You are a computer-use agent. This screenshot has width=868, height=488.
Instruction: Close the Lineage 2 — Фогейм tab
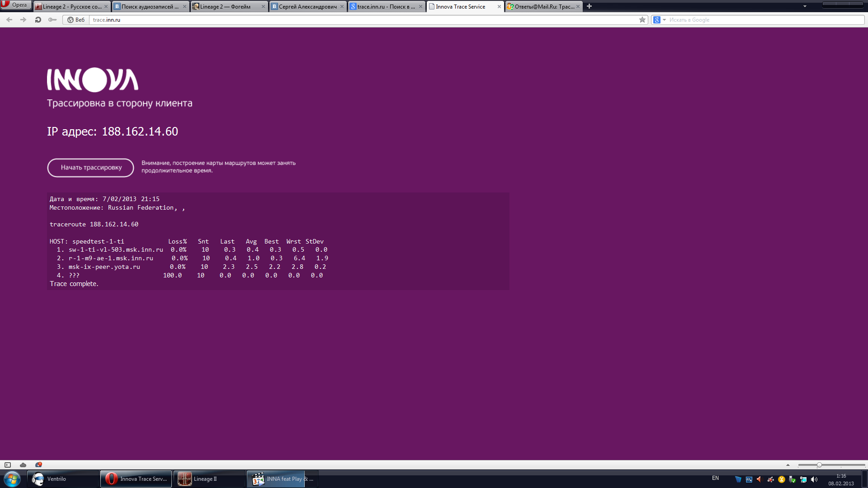click(x=263, y=6)
